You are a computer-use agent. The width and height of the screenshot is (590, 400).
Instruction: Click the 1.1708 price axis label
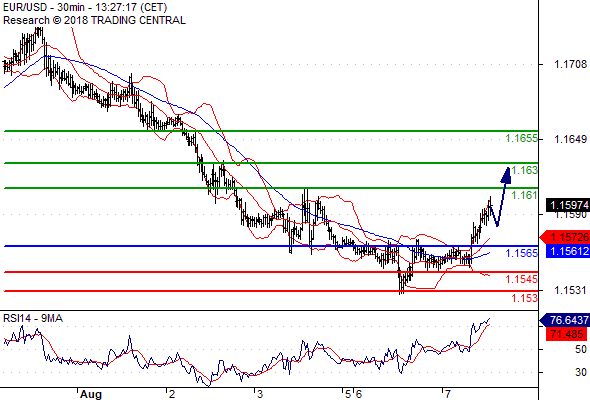570,64
